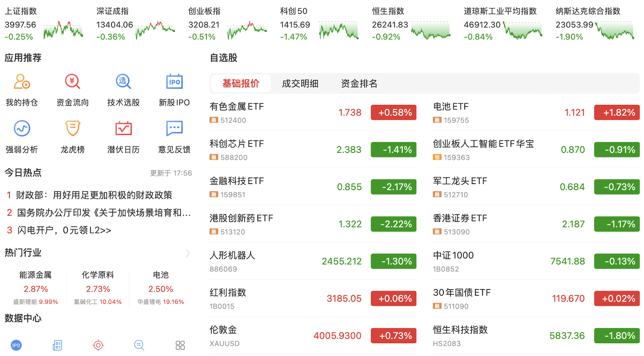Click the red target icon in 数据中心
Viewport: 644px width, 356px height.
point(98,345)
